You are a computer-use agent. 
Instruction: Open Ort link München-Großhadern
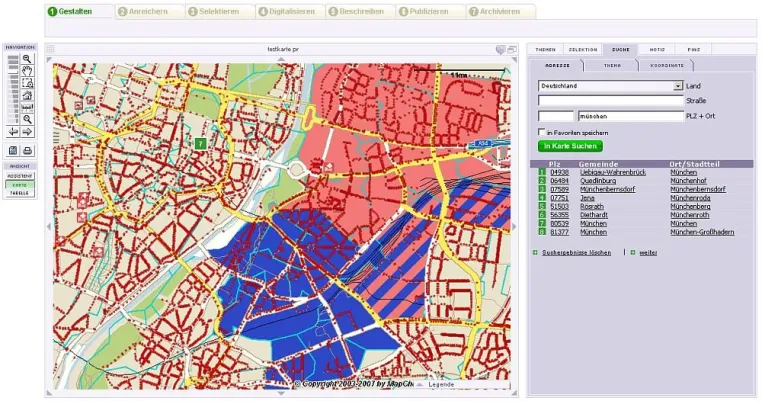(702, 232)
